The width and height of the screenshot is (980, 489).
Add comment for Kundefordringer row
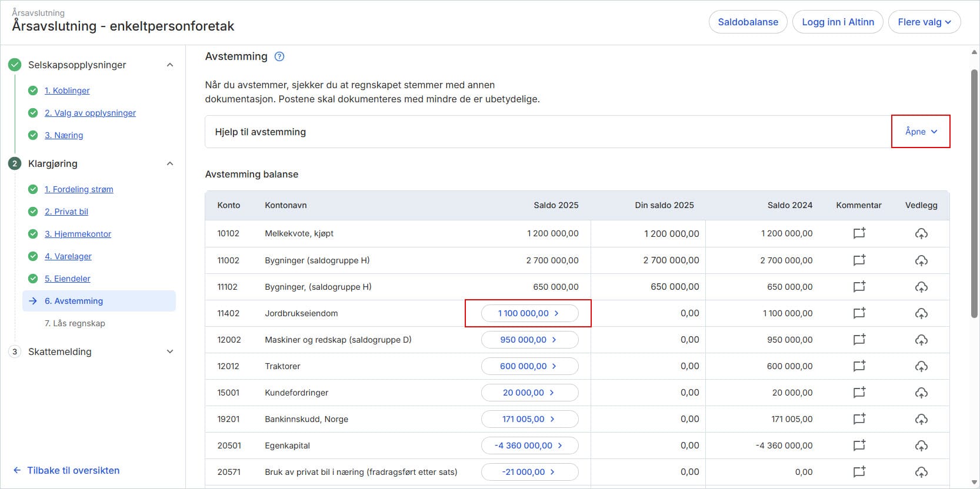pyautogui.click(x=859, y=393)
